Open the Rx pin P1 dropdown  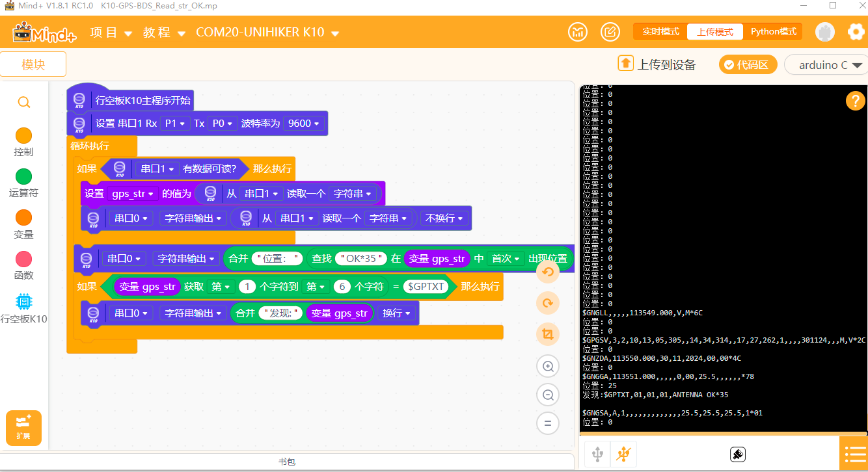tap(175, 124)
